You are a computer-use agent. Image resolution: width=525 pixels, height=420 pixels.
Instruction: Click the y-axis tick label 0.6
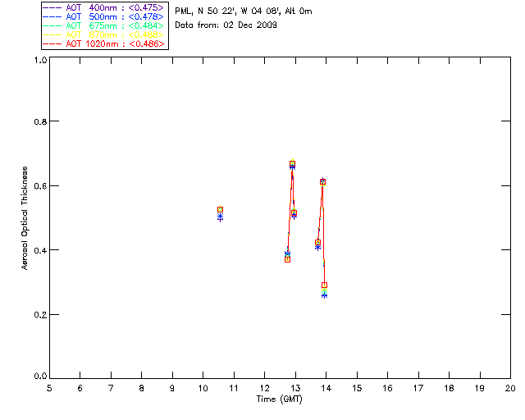[x=40, y=186]
